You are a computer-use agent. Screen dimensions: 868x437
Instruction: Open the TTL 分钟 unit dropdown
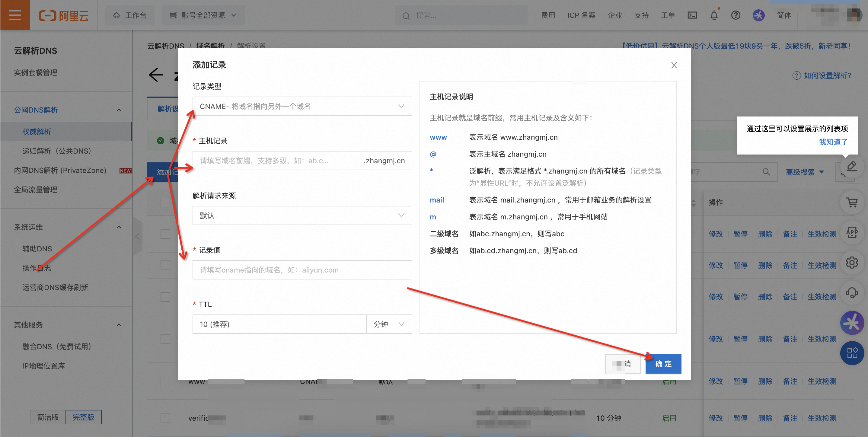[x=389, y=324]
